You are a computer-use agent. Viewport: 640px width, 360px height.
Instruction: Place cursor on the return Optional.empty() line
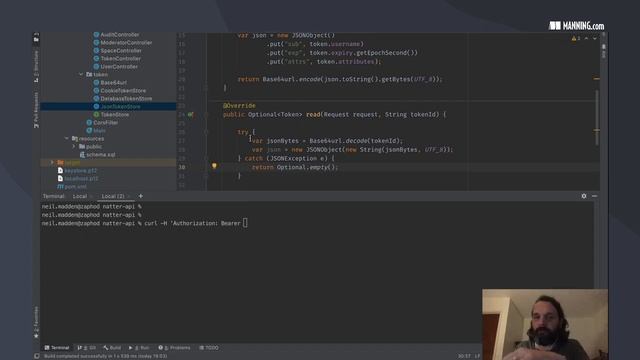point(295,167)
